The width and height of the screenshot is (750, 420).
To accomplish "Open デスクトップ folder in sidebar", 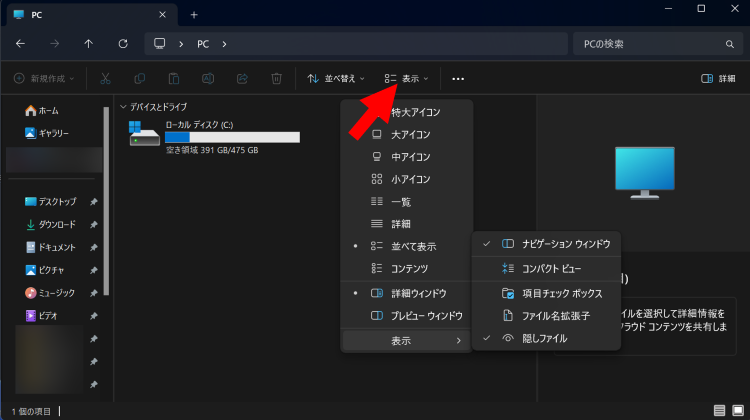I will tap(50, 202).
